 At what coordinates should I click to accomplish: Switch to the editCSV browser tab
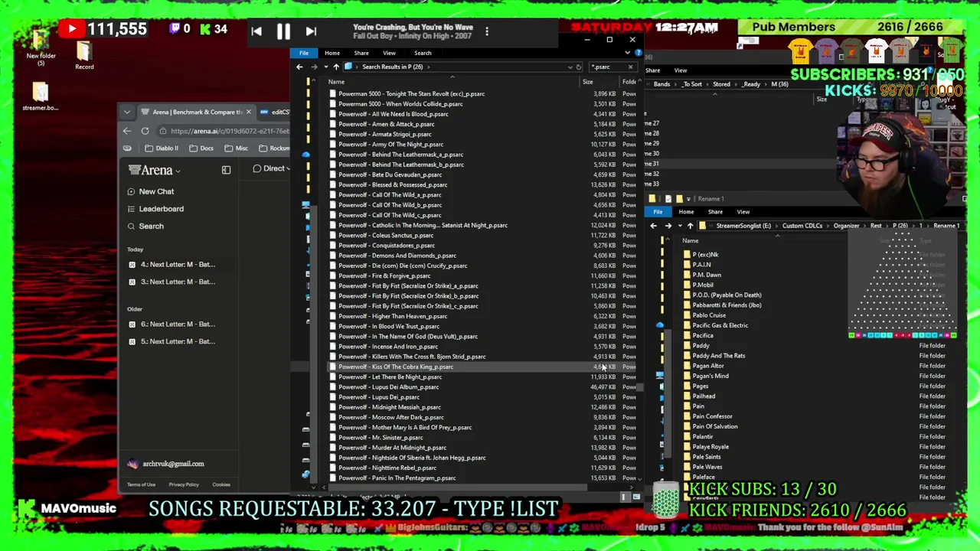pos(275,112)
